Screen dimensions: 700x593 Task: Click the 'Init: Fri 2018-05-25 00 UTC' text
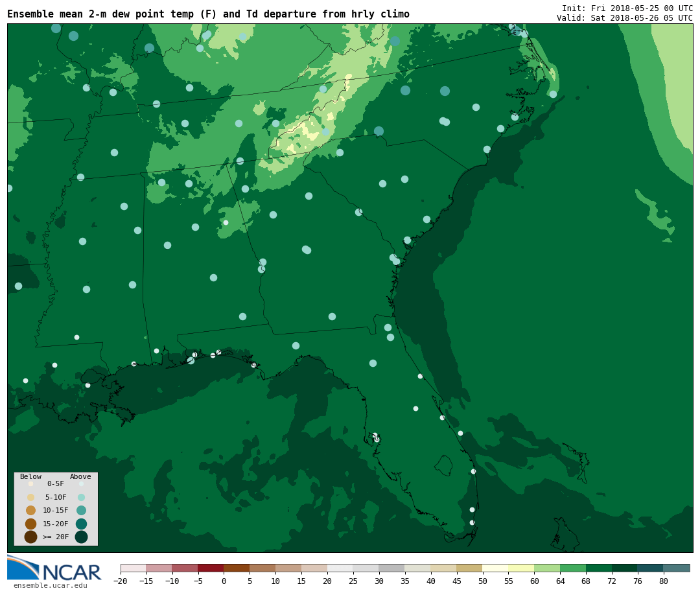(627, 8)
